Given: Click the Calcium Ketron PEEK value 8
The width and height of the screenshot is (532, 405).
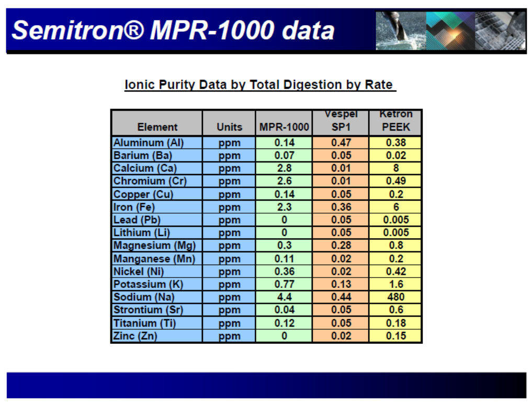Looking at the screenshot, I should [x=395, y=168].
